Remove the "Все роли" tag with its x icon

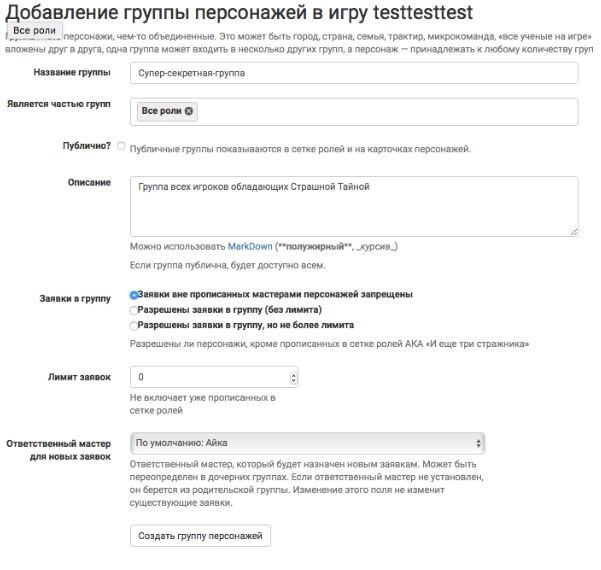pyautogui.click(x=190, y=111)
